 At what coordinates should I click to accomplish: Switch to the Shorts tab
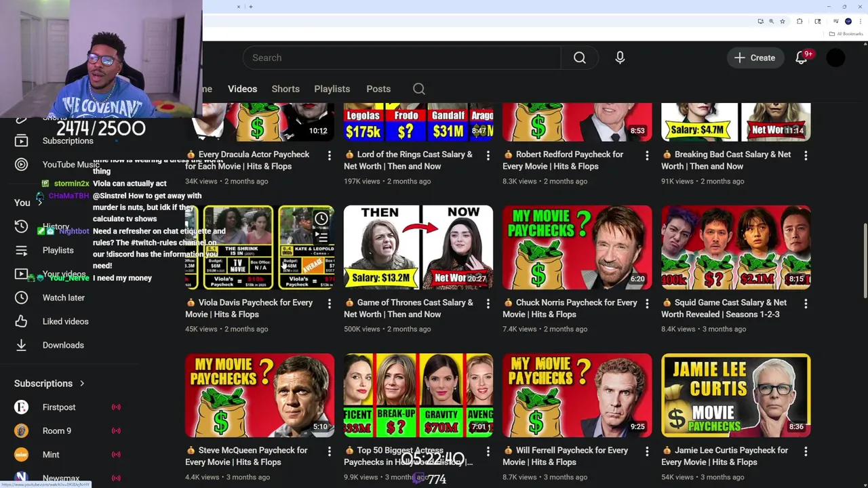[x=285, y=89]
